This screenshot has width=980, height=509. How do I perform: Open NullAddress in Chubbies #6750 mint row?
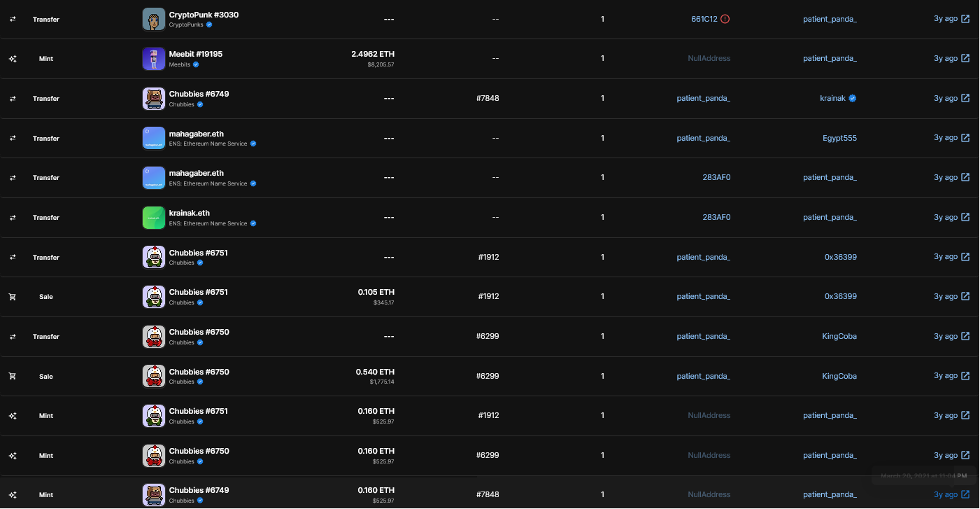pyautogui.click(x=709, y=455)
